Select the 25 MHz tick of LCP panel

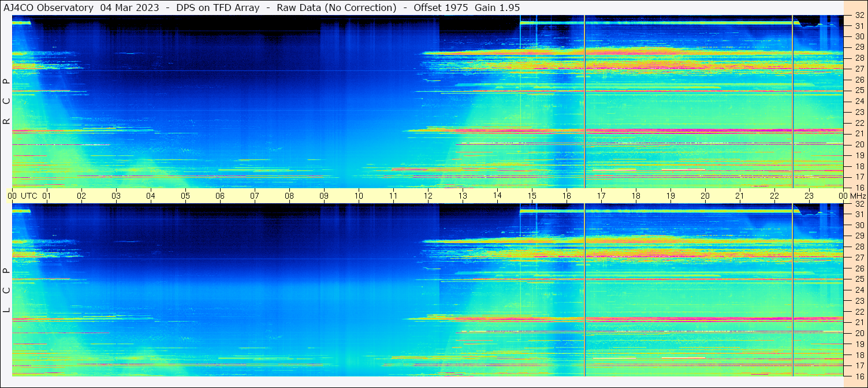[859, 279]
